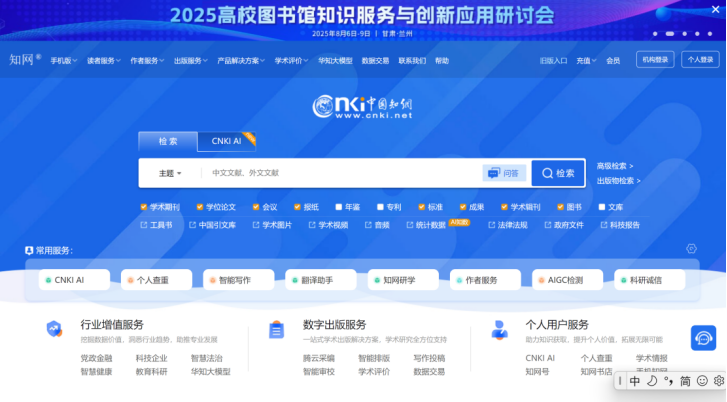Click the IME moon icon in input bar
The height and width of the screenshot is (402, 727).
(652, 381)
